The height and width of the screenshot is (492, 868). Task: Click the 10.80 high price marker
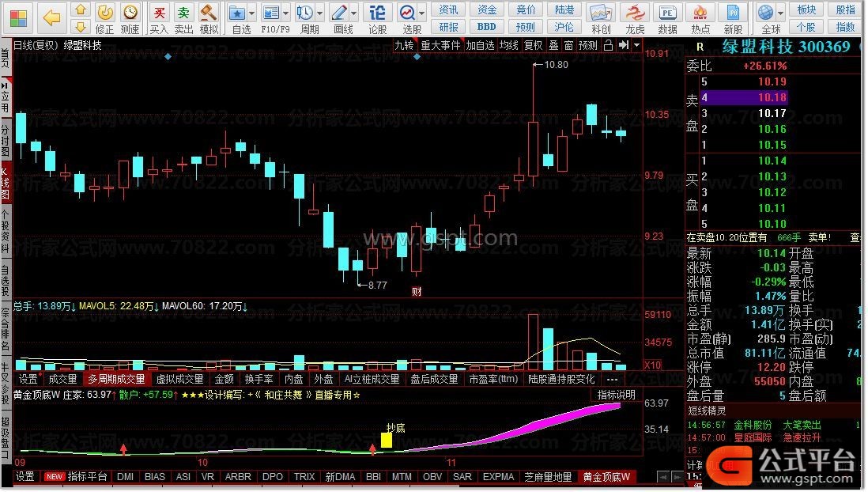coord(556,64)
